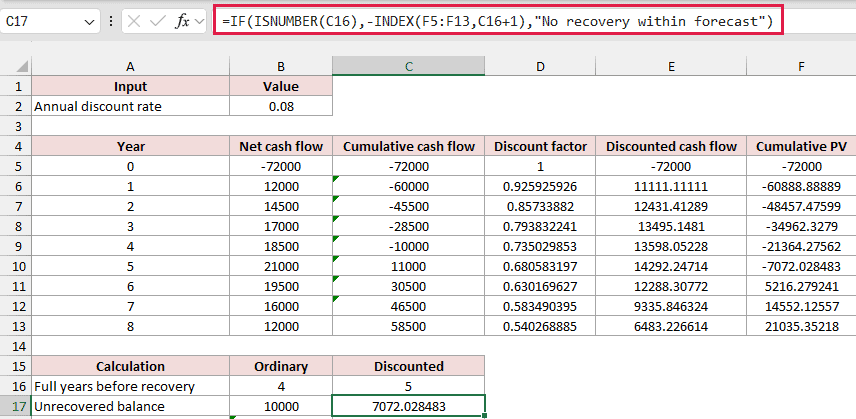Click the 'Cumulative cash flow' header cell

tap(408, 146)
